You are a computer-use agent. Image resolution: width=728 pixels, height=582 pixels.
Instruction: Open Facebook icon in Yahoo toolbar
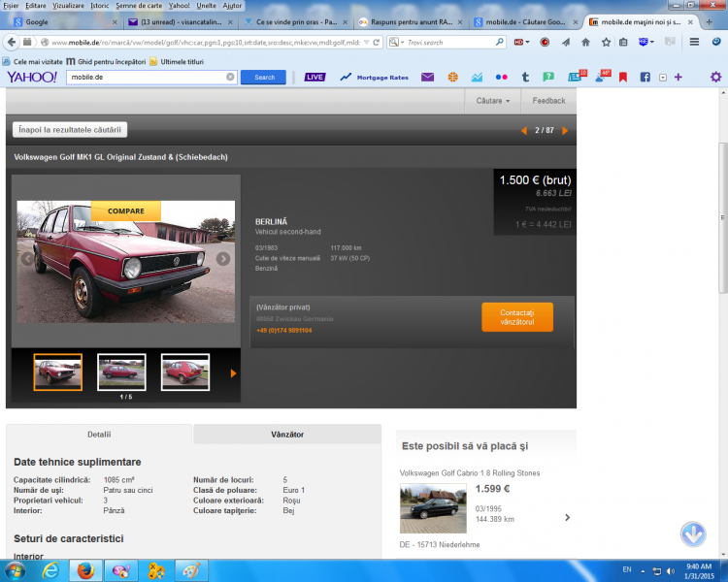tap(645, 77)
